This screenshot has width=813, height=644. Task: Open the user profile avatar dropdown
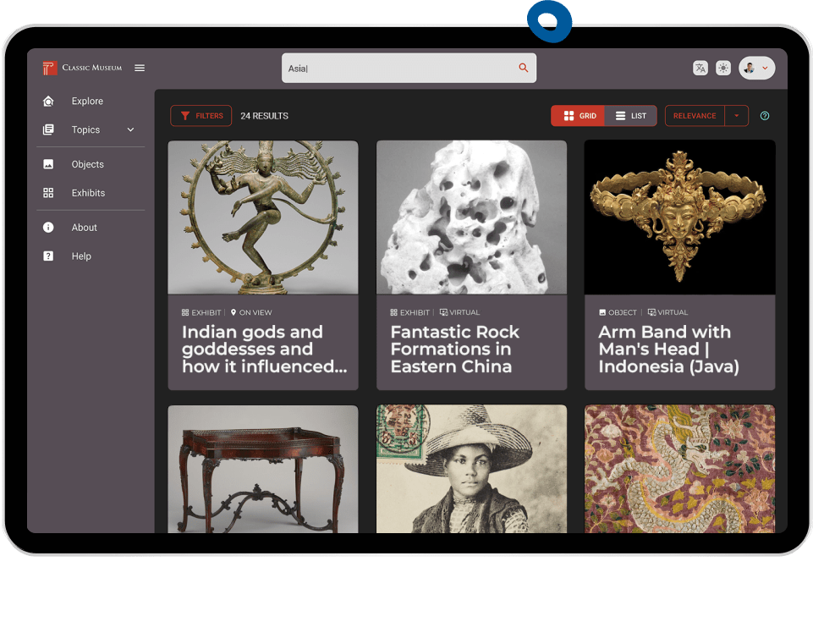(x=756, y=69)
